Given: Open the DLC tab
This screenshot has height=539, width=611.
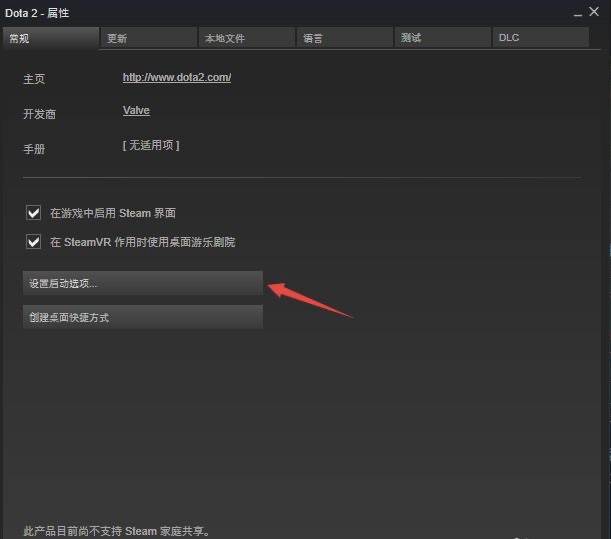Looking at the screenshot, I should click(540, 38).
